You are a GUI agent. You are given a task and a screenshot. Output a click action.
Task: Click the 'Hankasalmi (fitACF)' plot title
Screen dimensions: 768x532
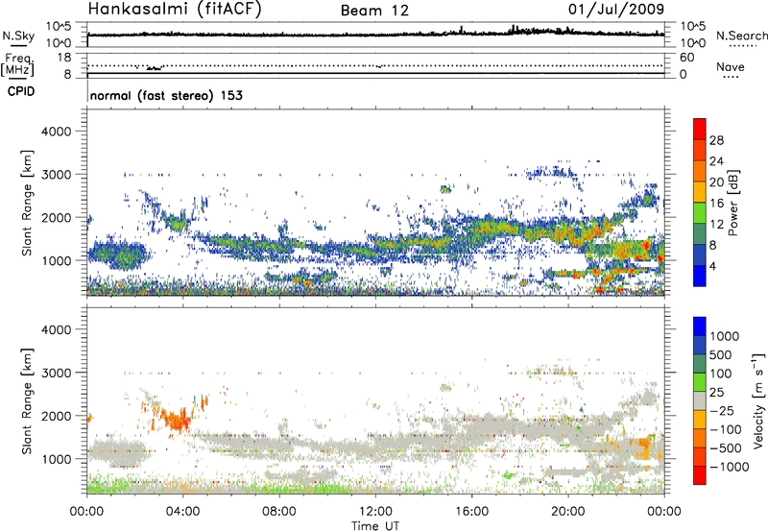coord(175,9)
